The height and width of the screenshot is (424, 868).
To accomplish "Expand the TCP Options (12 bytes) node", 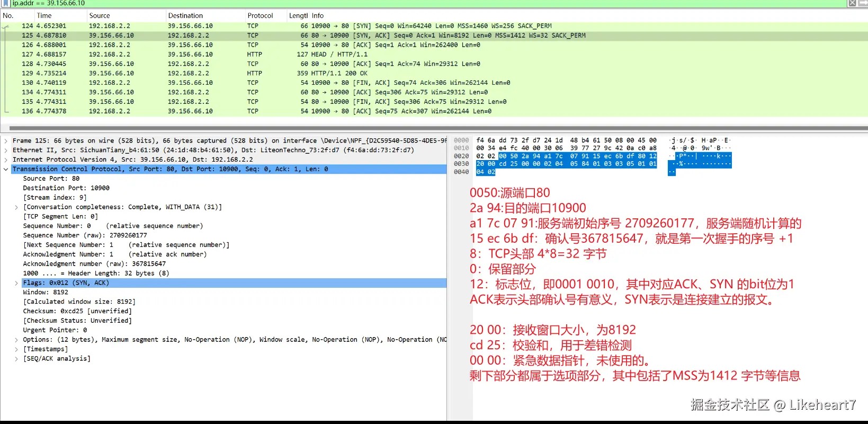I will pyautogui.click(x=16, y=340).
